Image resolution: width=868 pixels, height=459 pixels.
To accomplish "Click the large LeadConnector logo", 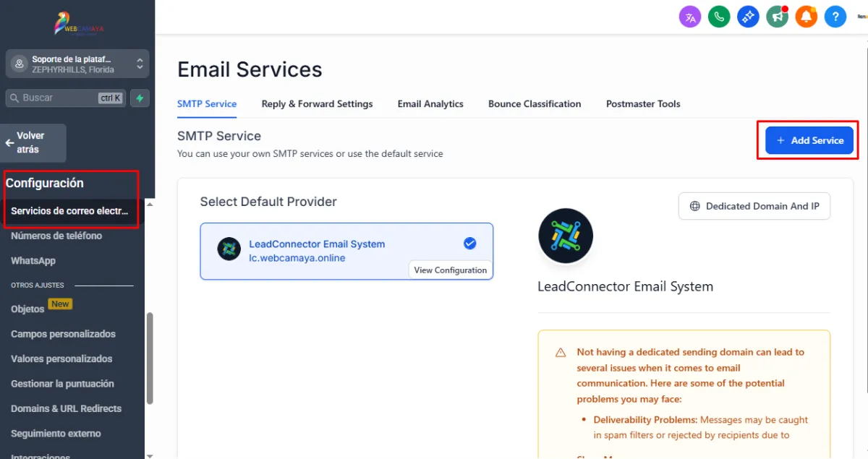I will (566, 236).
